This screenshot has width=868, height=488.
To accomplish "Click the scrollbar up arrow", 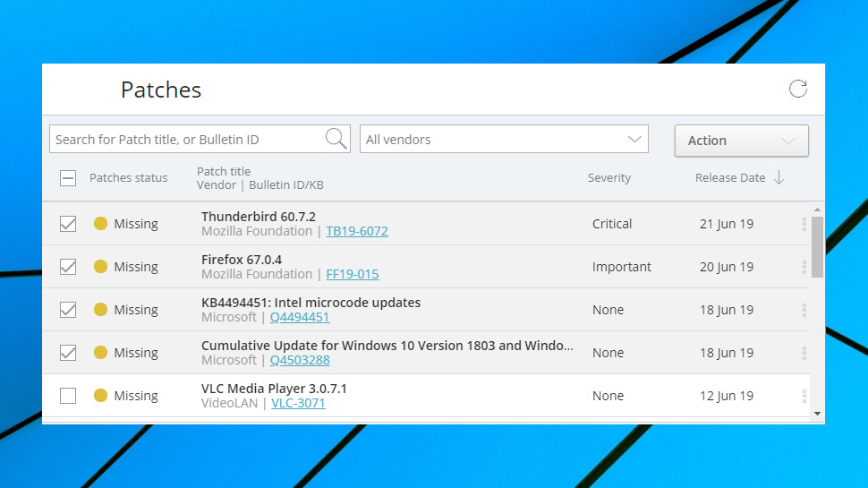I will tap(817, 210).
